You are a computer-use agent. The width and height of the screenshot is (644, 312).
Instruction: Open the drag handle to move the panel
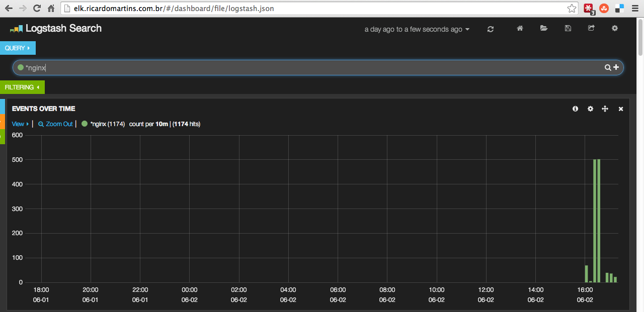(x=605, y=109)
